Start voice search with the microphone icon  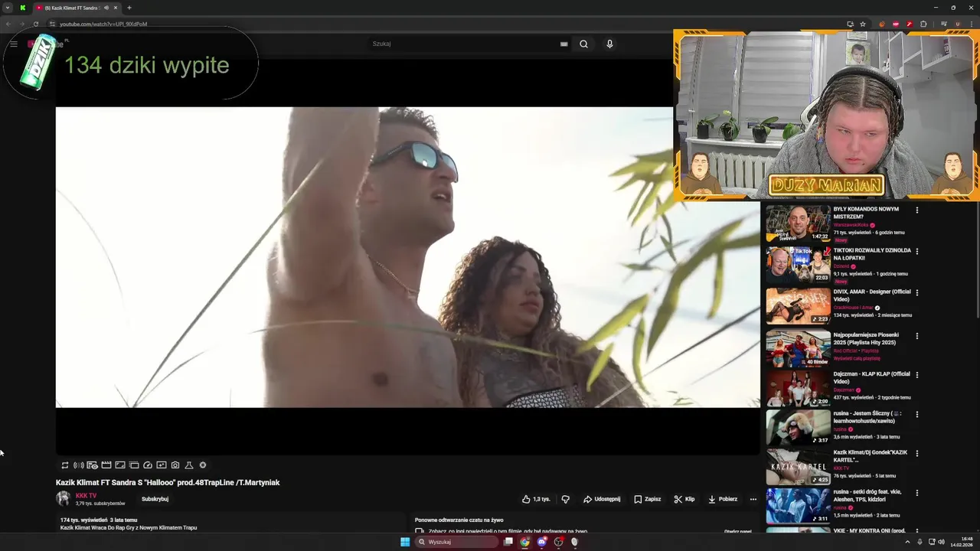click(x=609, y=44)
